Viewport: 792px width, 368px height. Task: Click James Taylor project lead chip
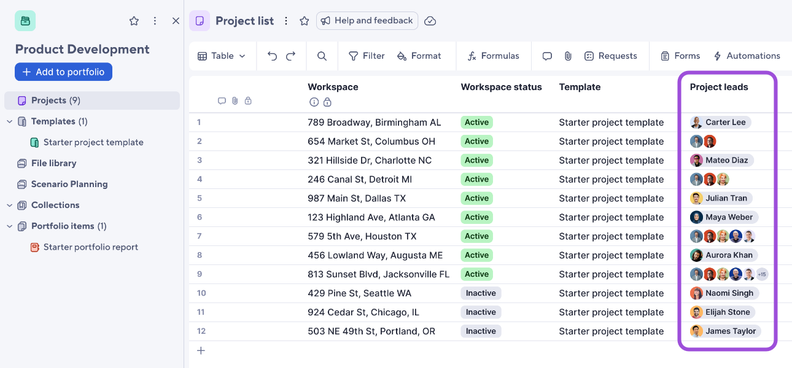pyautogui.click(x=725, y=331)
